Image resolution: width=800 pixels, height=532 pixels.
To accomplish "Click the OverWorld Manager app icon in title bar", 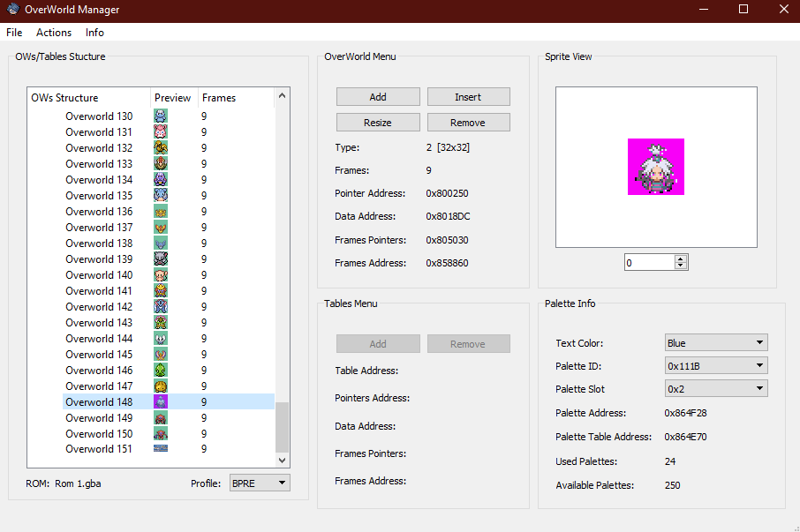I will 11,10.
